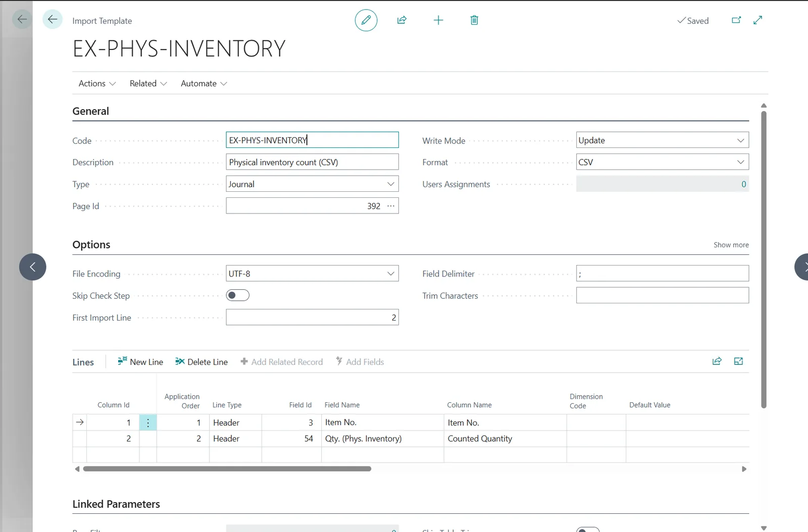Click the grey back arrow behind the card
This screenshot has height=532, width=808.
tap(22, 20)
